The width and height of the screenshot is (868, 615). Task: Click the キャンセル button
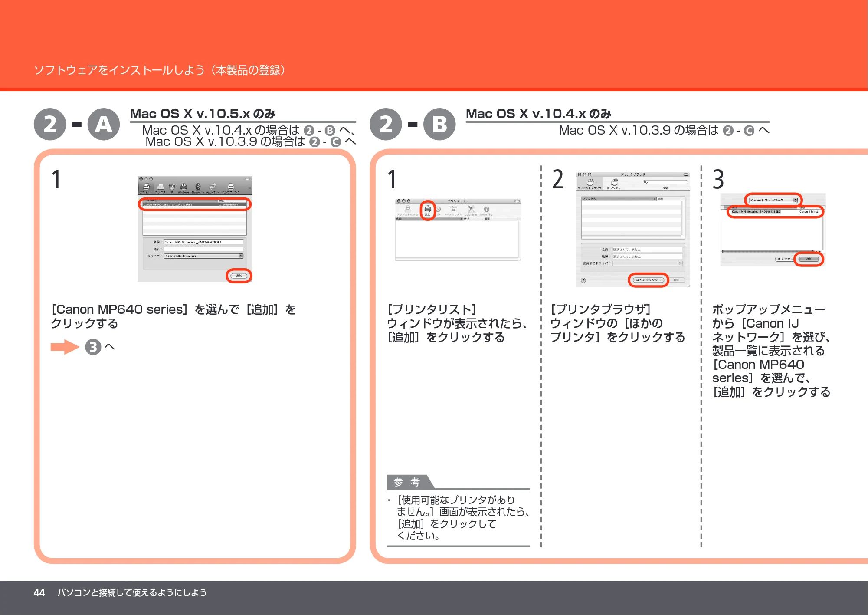pos(785,259)
